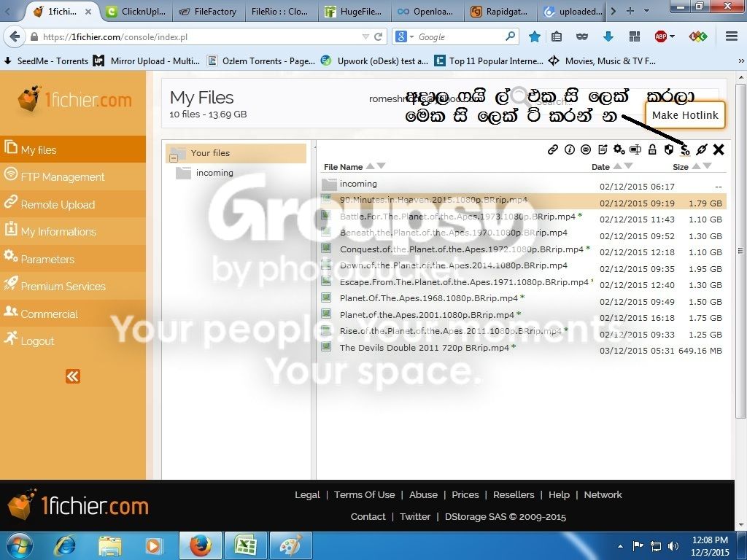Open the Adblock Plus dropdown arrow

pos(672,36)
